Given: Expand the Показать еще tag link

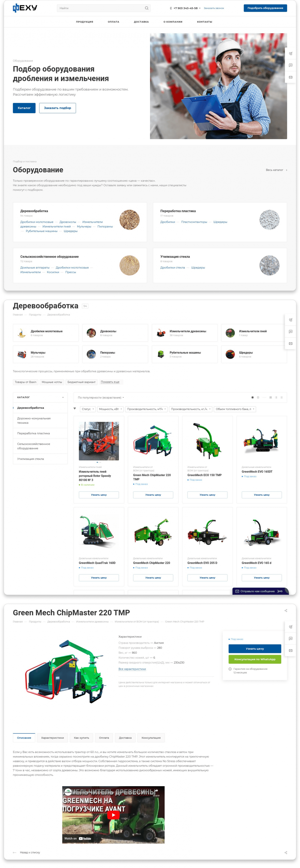Looking at the screenshot, I should tap(110, 382).
